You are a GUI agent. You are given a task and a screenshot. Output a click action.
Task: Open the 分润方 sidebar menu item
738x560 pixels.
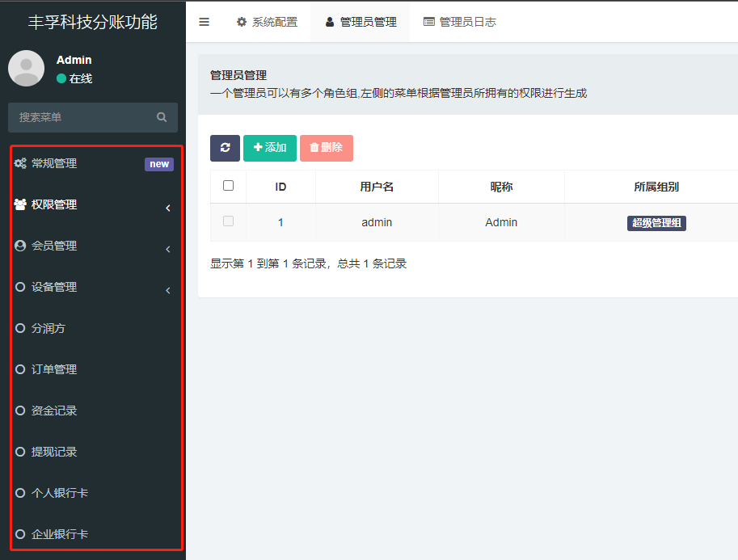click(48, 328)
